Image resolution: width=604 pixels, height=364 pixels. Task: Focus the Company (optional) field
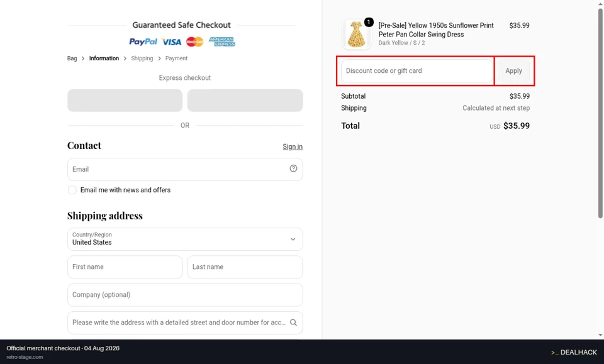tap(185, 295)
